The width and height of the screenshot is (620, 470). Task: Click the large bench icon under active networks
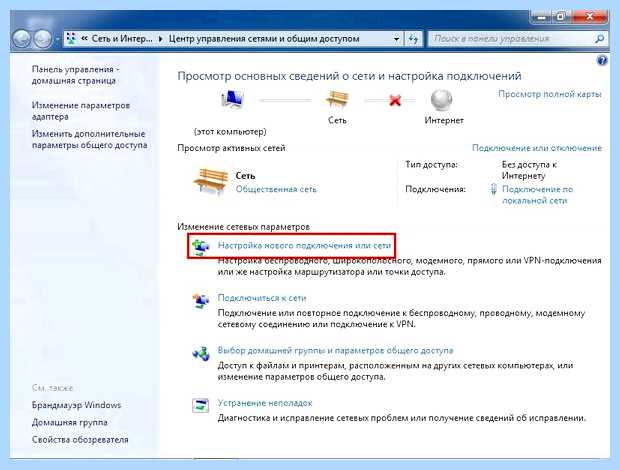[211, 181]
